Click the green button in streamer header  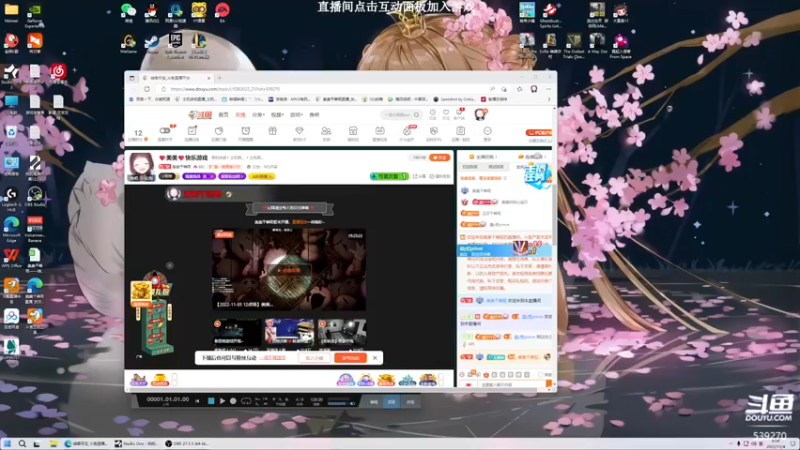[x=389, y=176]
